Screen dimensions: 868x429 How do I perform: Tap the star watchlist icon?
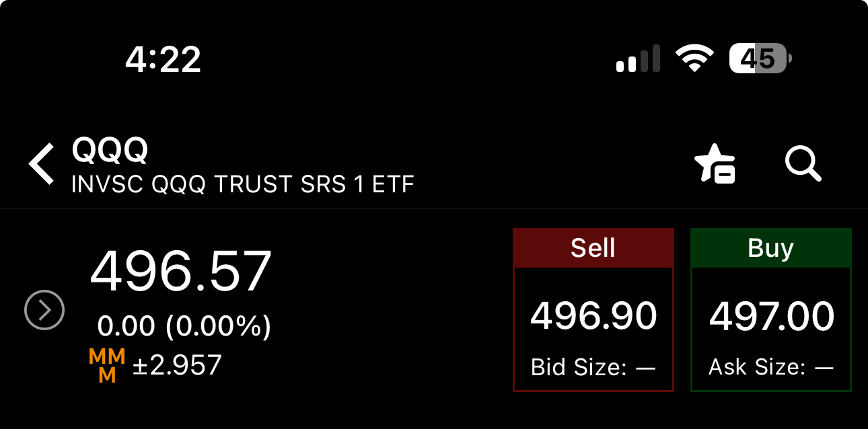coord(715,163)
